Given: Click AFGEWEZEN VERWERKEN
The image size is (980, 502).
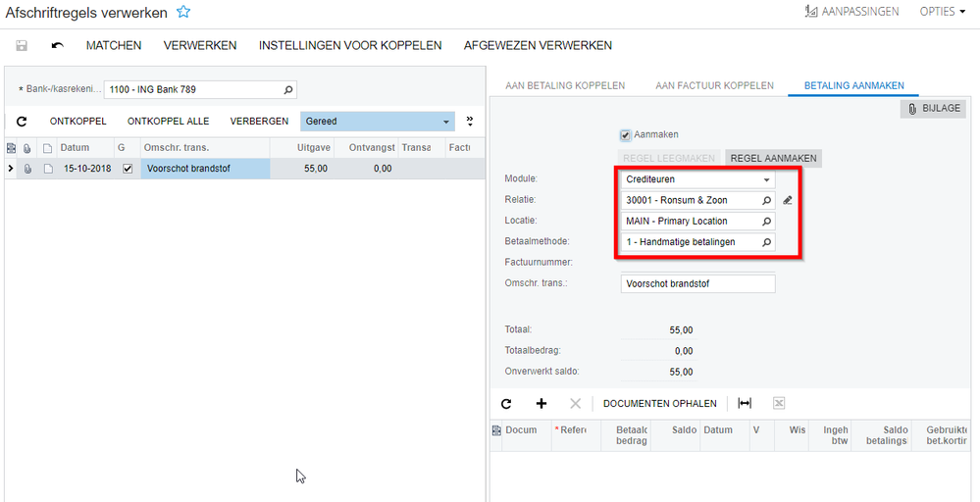Looking at the screenshot, I should 538,45.
